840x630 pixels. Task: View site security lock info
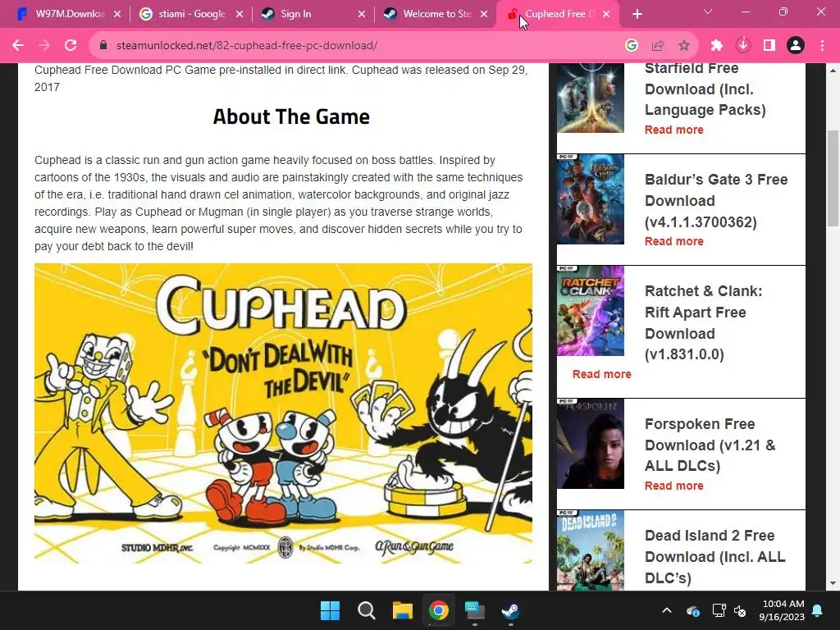[x=103, y=46]
